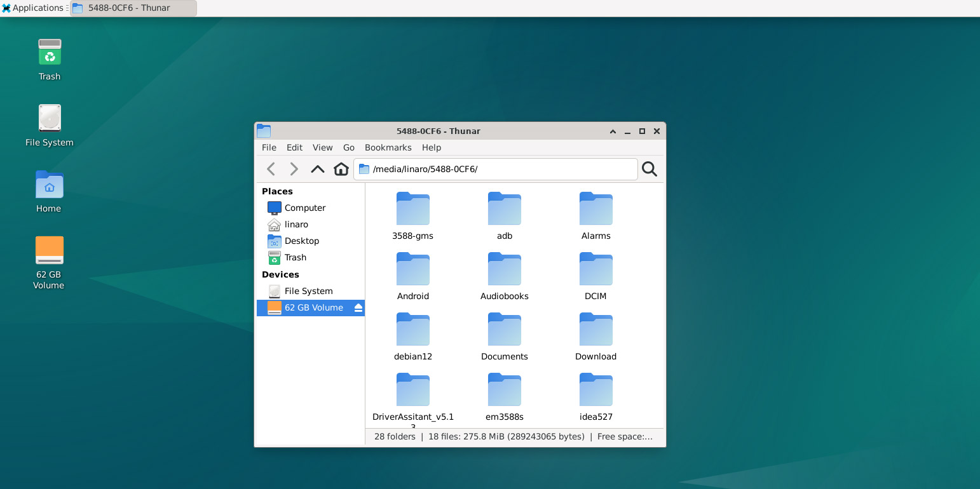The height and width of the screenshot is (489, 980).
Task: Eject the 62 GB Volume
Action: click(358, 308)
